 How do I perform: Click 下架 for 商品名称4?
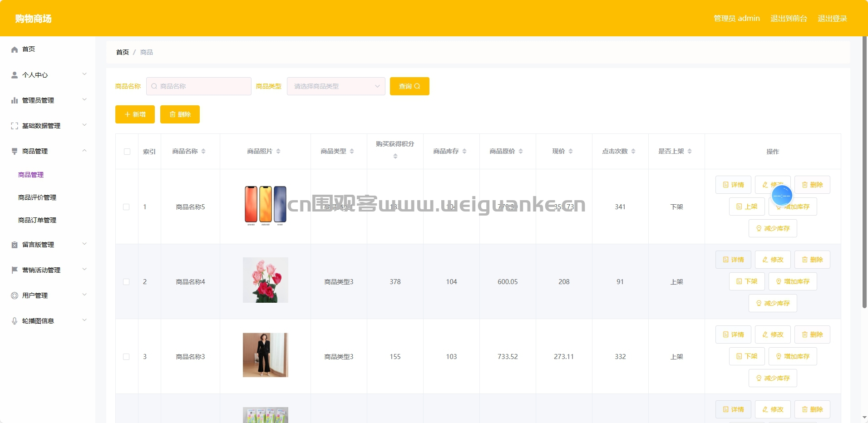coord(747,281)
